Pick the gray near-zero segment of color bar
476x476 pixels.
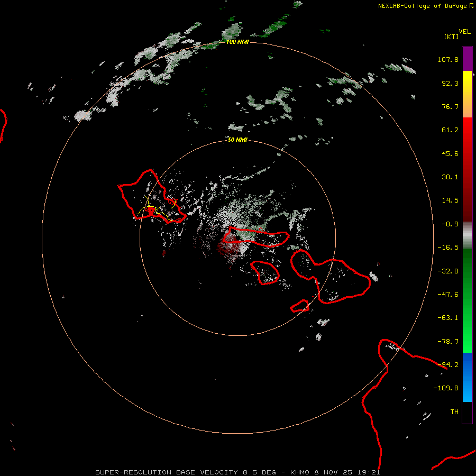(467, 235)
